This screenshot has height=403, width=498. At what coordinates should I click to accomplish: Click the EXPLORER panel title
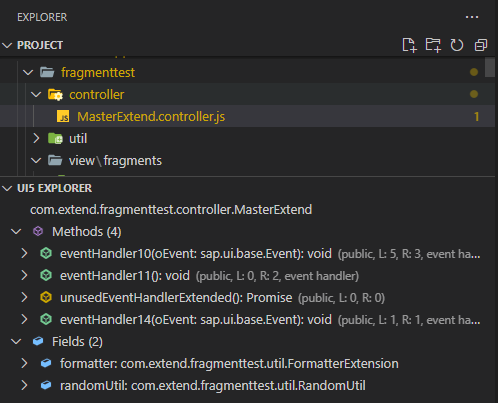click(42, 17)
